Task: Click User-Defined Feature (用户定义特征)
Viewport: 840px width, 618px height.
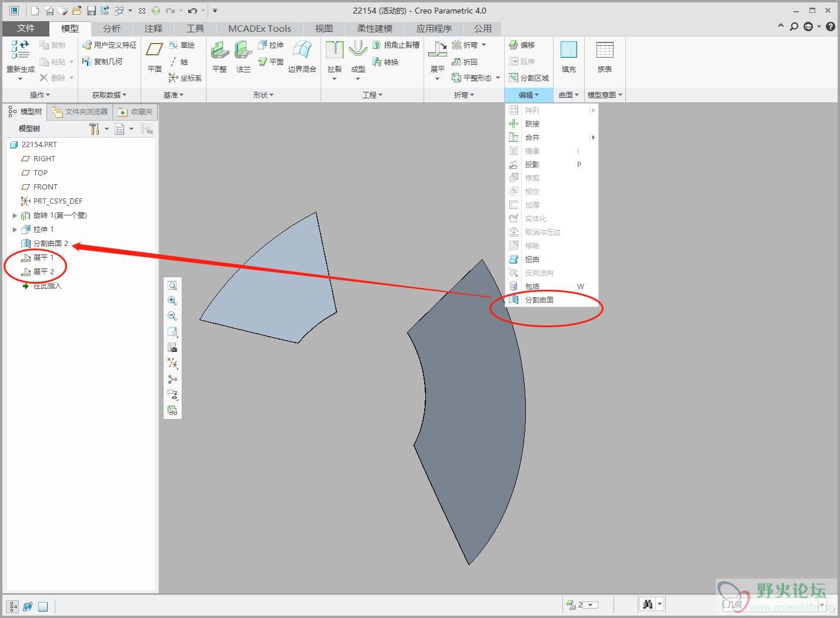Action: 109,45
